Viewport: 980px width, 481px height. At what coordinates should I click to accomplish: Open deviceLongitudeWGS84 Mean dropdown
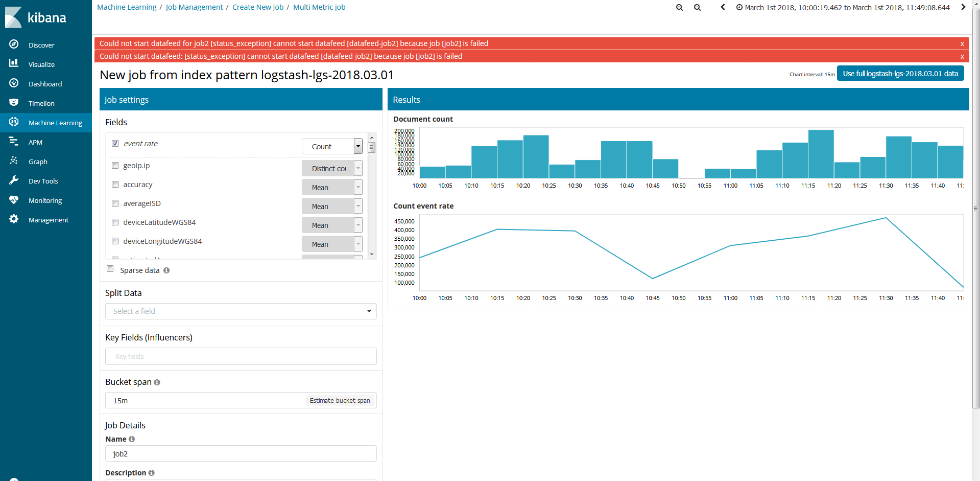click(x=332, y=244)
